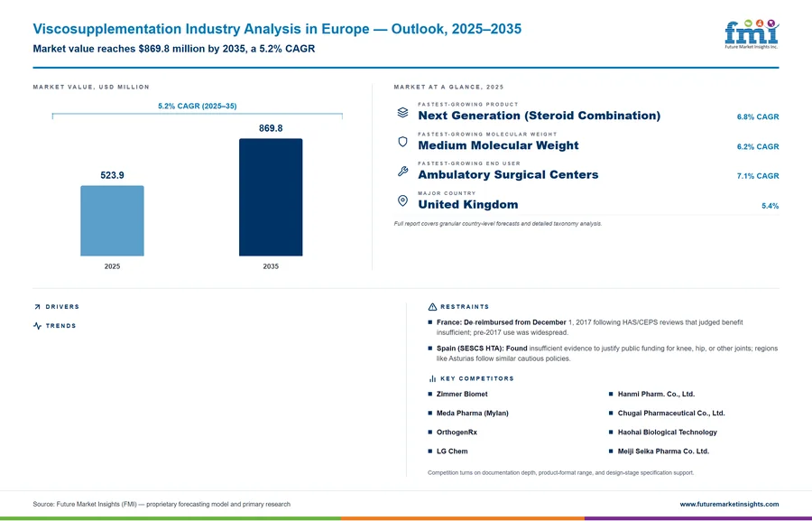
Task: Click the Market Value, USD Million heading
Action: (91, 87)
